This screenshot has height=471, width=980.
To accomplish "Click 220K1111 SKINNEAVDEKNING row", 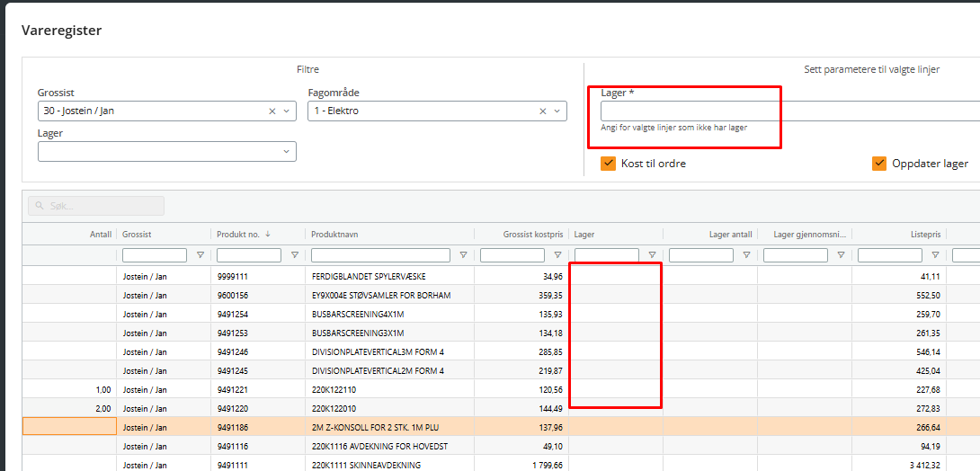I will click(502, 465).
